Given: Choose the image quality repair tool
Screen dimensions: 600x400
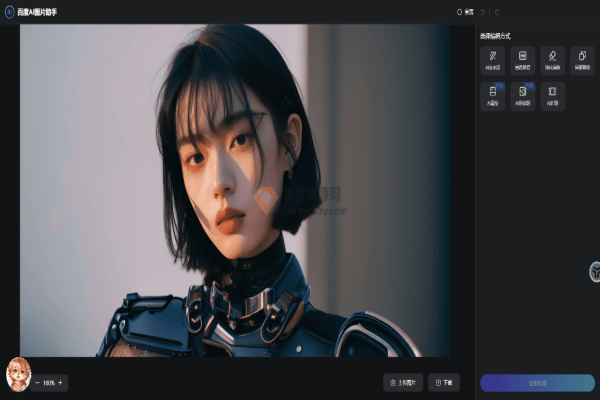Looking at the screenshot, I should (x=523, y=60).
